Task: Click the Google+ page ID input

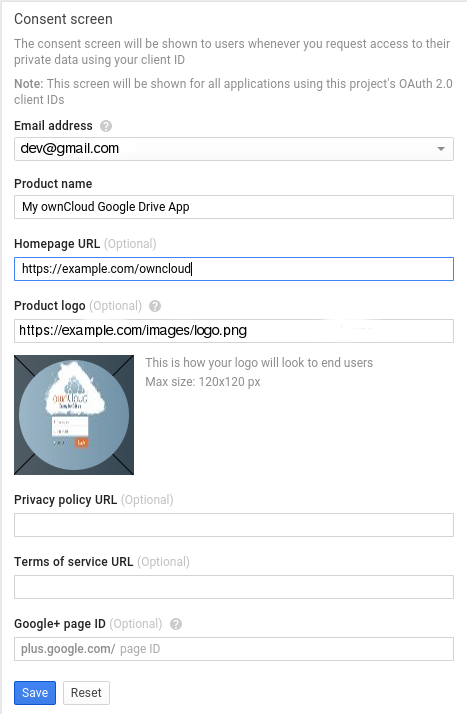Action: coord(234,648)
